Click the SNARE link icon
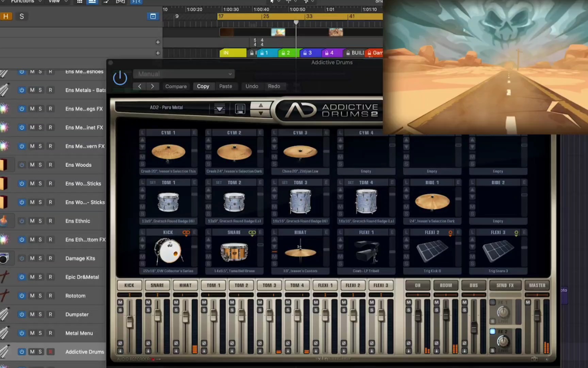This screenshot has height=368, width=588. pyautogui.click(x=252, y=233)
